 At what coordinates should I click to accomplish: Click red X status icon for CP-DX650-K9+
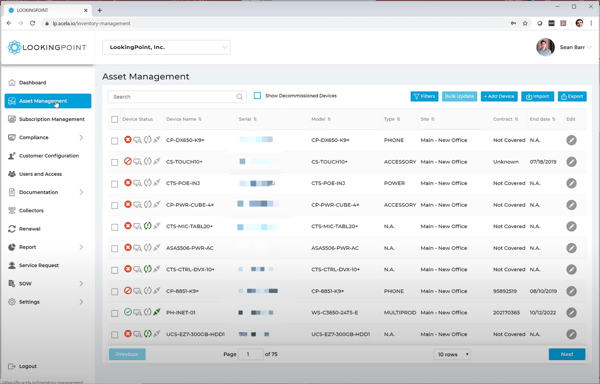(x=128, y=140)
